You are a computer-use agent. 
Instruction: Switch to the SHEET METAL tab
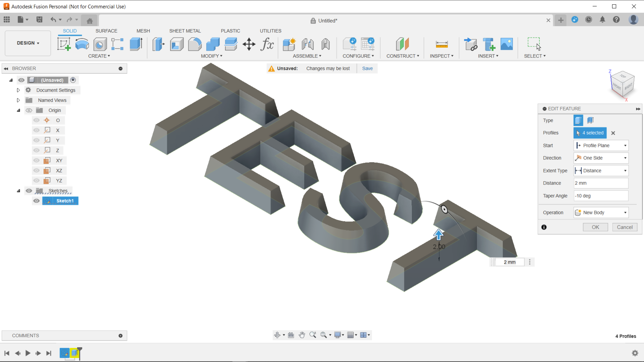click(185, 31)
